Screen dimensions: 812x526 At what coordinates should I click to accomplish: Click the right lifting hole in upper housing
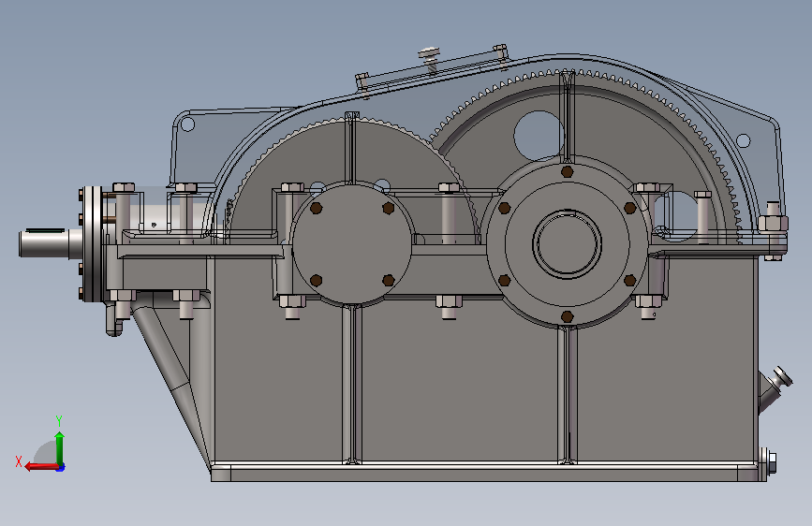pyautogui.click(x=743, y=140)
